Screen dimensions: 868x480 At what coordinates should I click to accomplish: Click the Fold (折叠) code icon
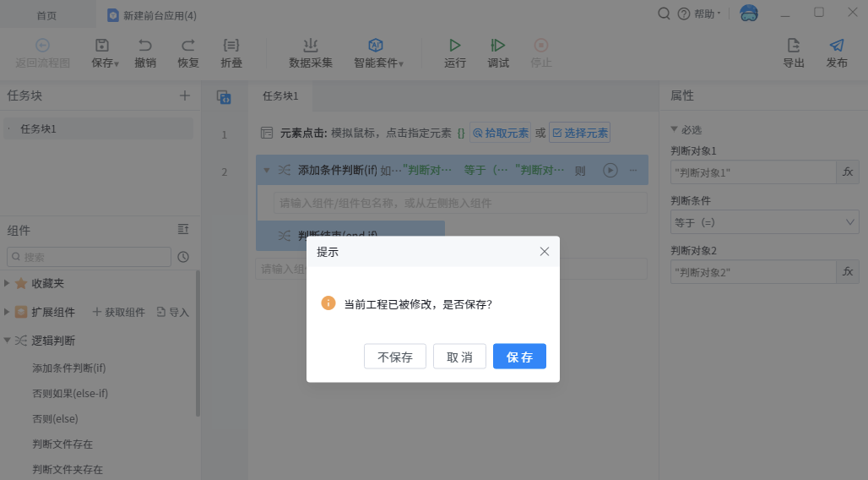click(x=231, y=46)
